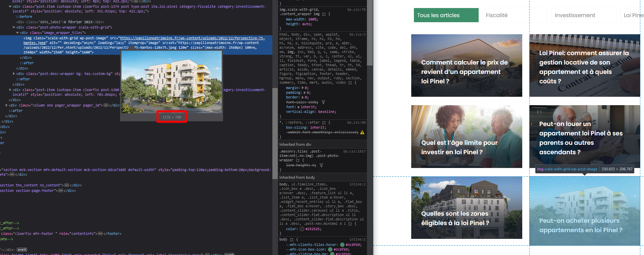The height and width of the screenshot is (255, 644).
Task: Open be.css:50 stylesheet link
Action: click(356, 123)
